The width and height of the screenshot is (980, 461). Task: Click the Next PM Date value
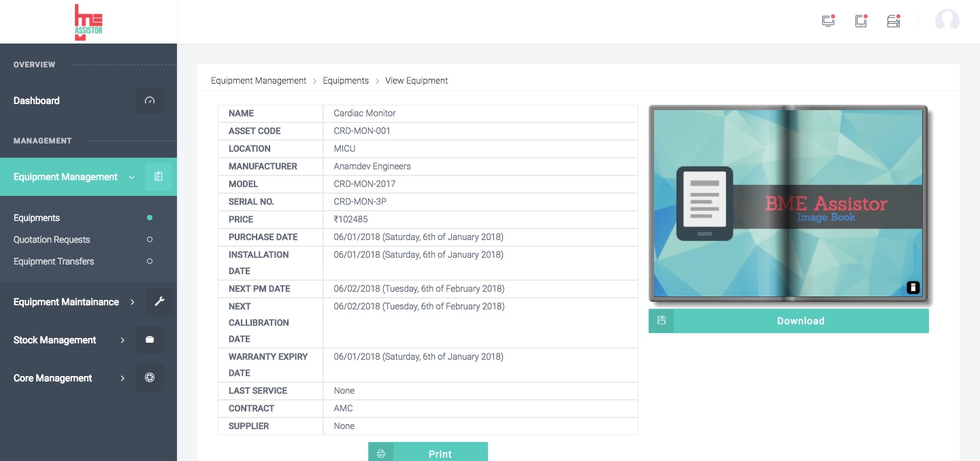pos(419,288)
